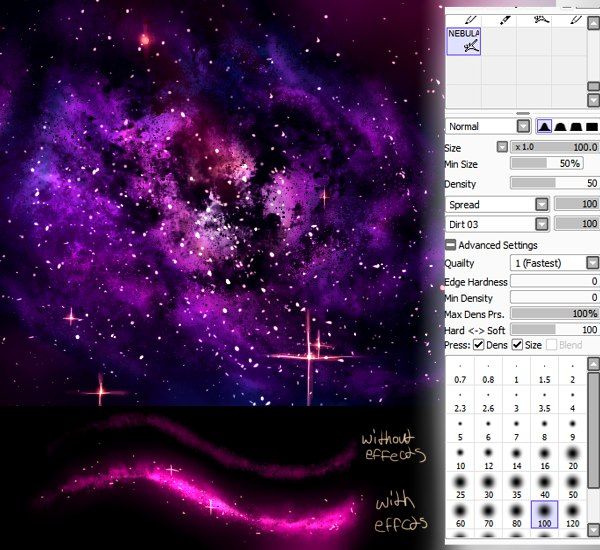This screenshot has height=550, width=600.
Task: Pick brush size 120 from the size list
Action: 572,515
